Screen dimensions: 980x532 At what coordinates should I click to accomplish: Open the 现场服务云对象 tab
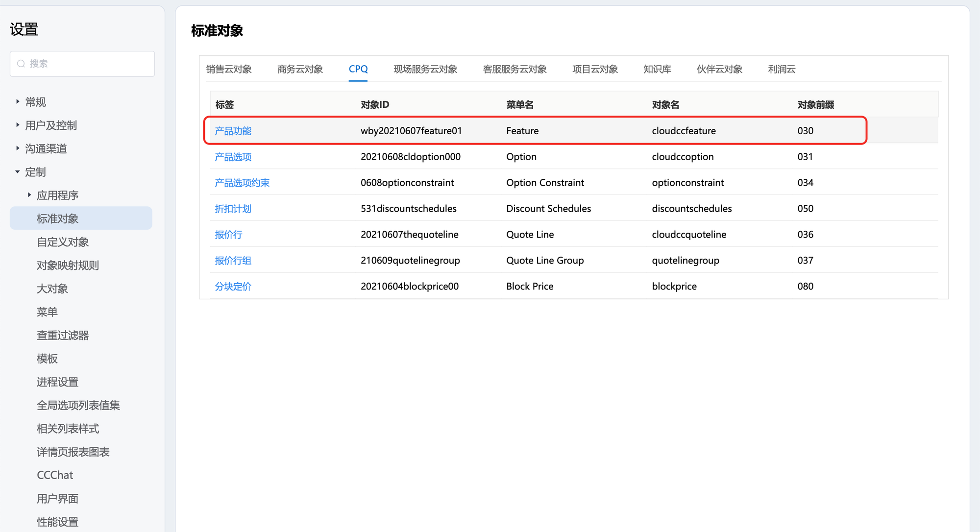425,69
